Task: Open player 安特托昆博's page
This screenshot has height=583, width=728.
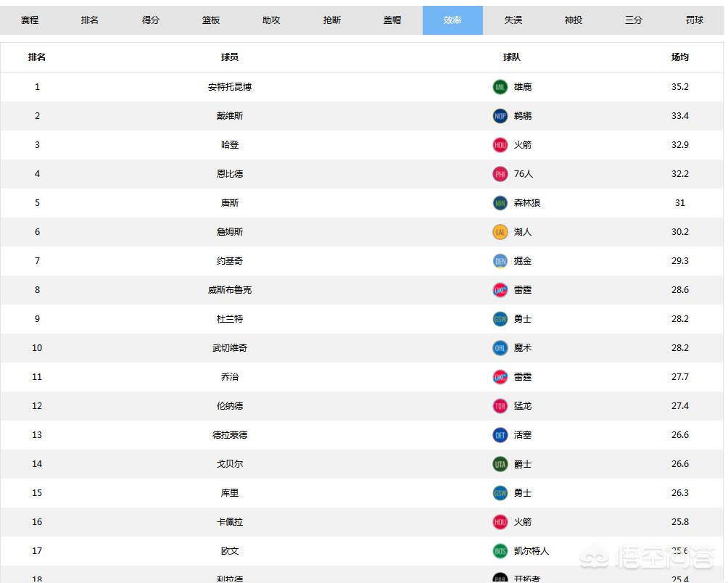Action: pyautogui.click(x=230, y=87)
